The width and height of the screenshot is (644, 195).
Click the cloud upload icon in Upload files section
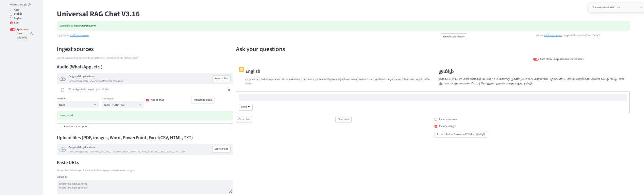coord(63,149)
